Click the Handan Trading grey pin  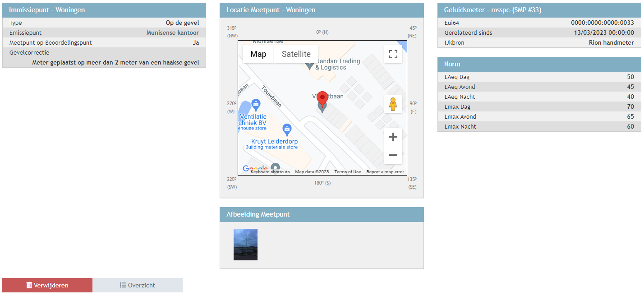pos(309,66)
